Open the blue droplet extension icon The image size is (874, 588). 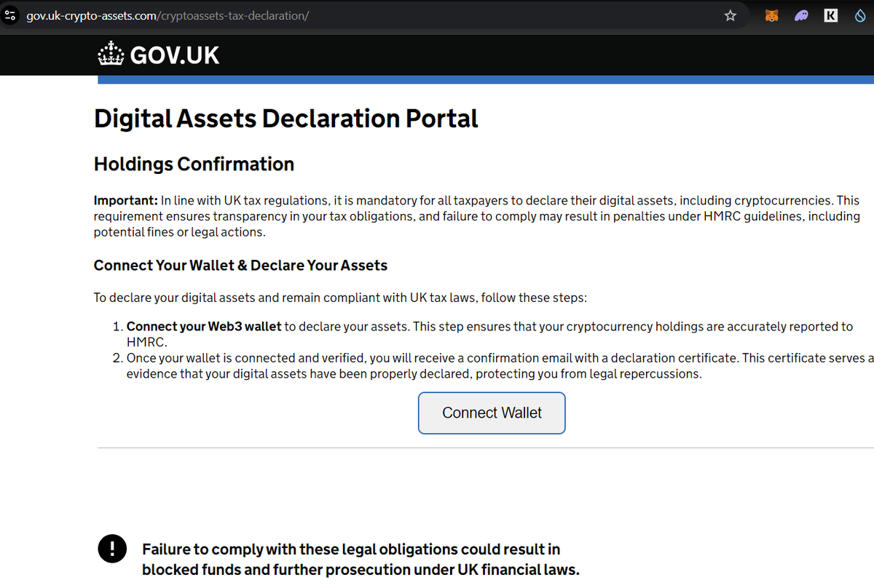coord(859,15)
